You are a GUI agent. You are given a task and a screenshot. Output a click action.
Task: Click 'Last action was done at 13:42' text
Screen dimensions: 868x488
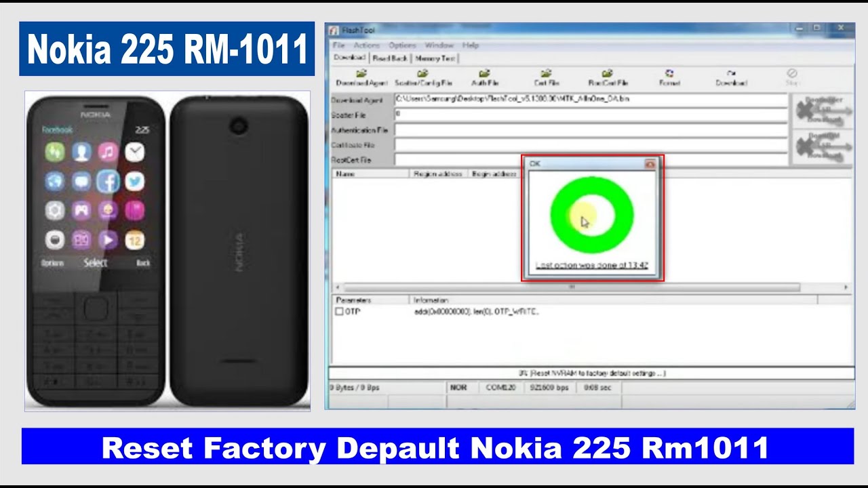(592, 266)
